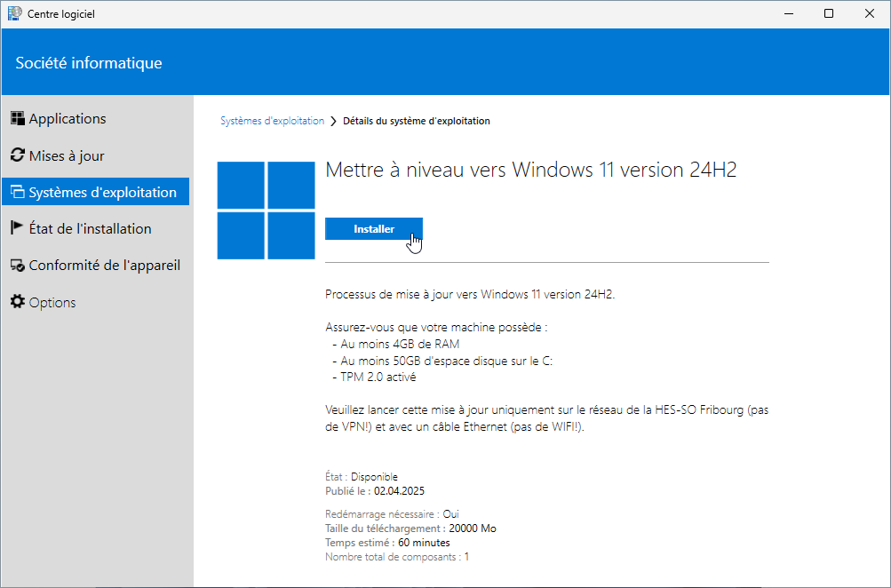The image size is (891, 588).
Task: Click the Systèmes d'exploitation window icon
Action: [18, 192]
